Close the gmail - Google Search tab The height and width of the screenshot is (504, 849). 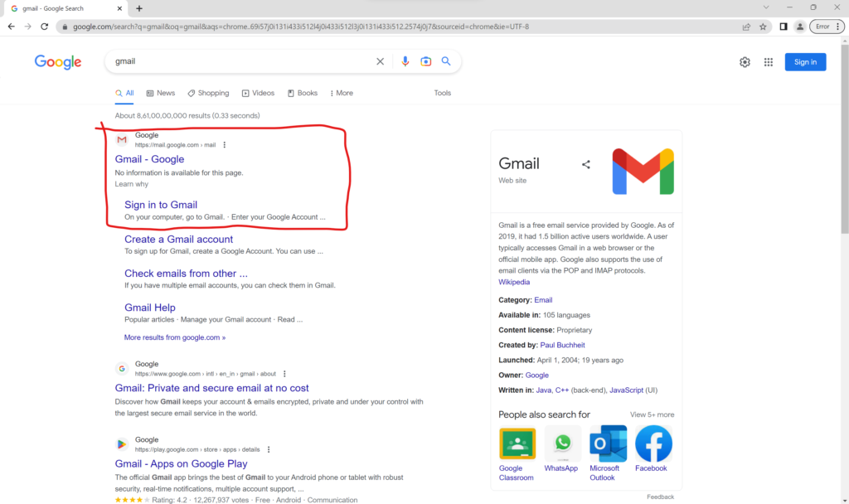coord(119,8)
